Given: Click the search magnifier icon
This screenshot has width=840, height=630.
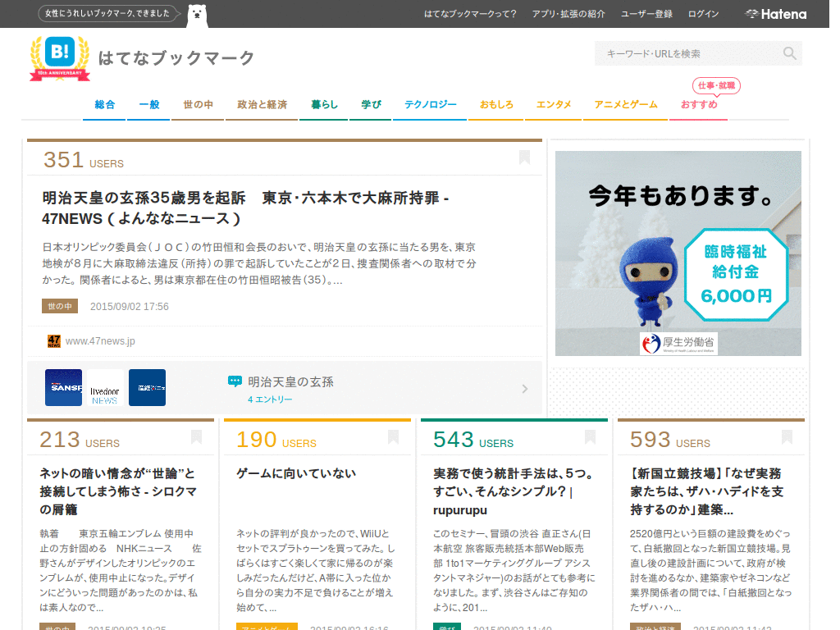Looking at the screenshot, I should [789, 53].
